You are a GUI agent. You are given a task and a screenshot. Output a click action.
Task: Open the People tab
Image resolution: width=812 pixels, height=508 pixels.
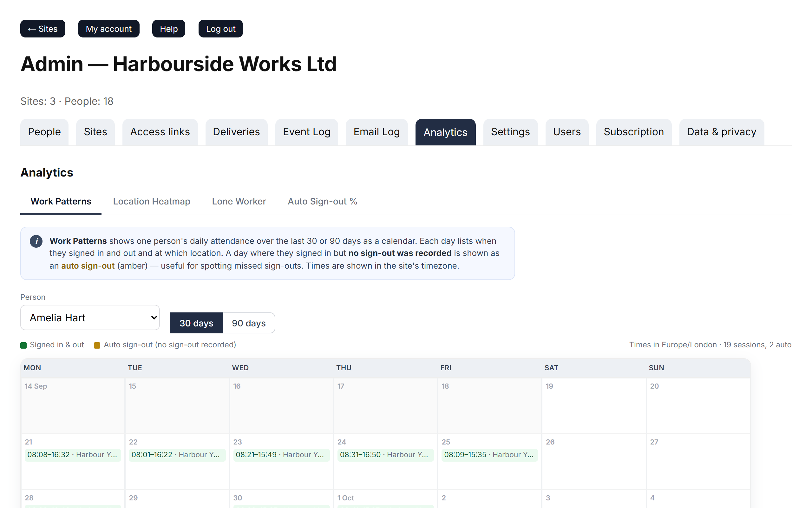44,132
